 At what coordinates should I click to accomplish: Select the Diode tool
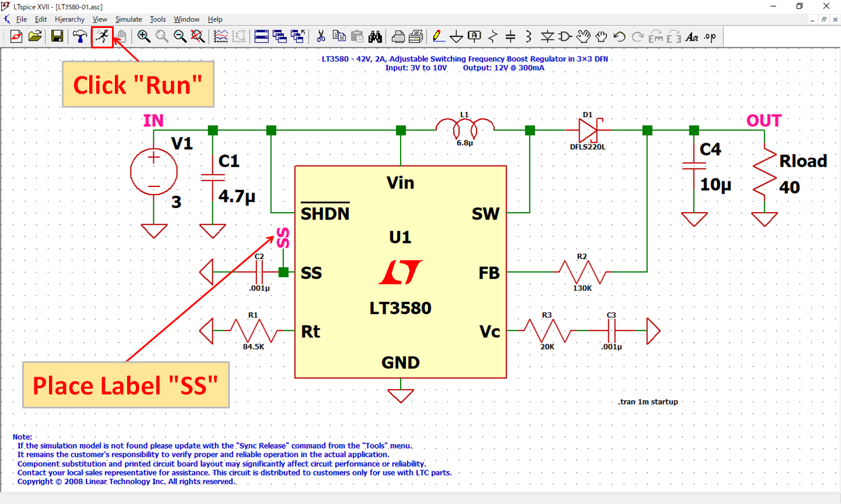[x=547, y=37]
